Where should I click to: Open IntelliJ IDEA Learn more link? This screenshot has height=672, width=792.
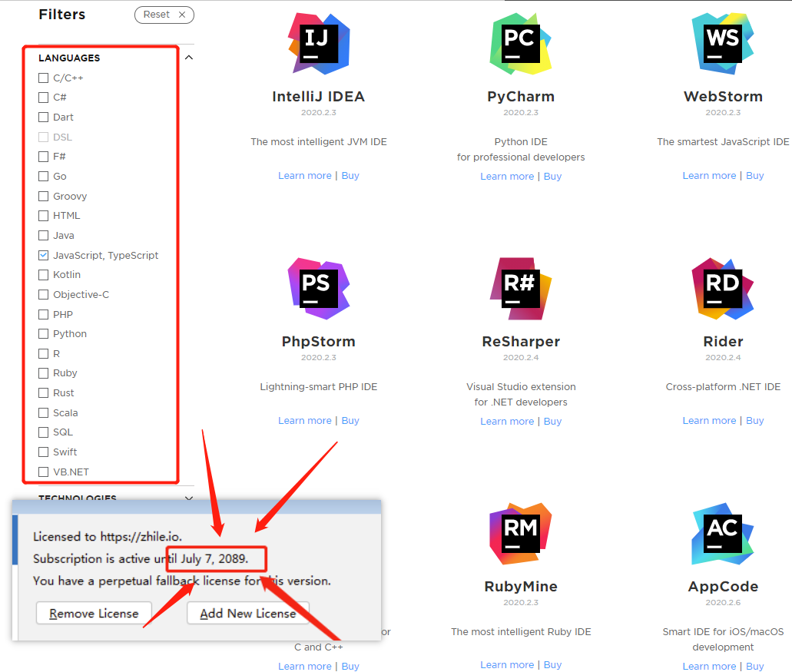click(304, 175)
